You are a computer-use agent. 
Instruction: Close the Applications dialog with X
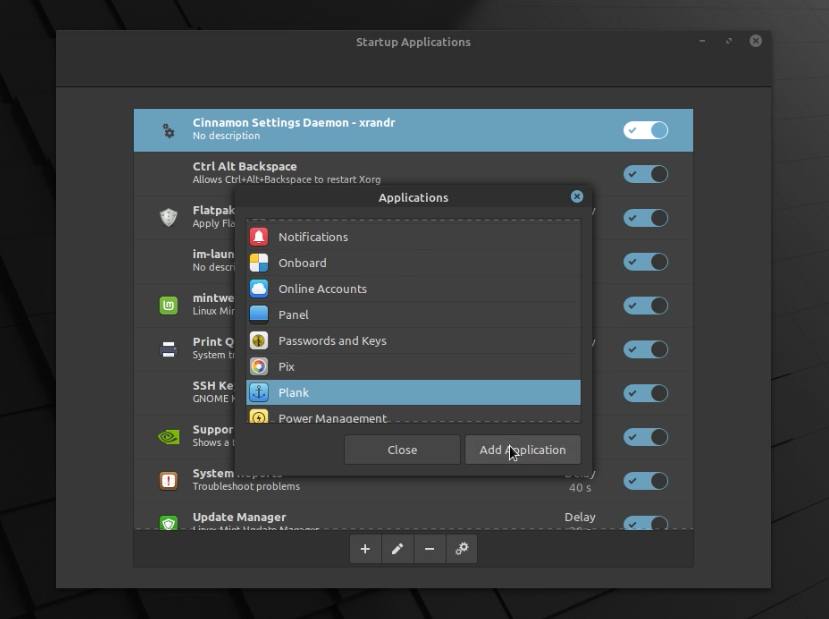coord(577,197)
